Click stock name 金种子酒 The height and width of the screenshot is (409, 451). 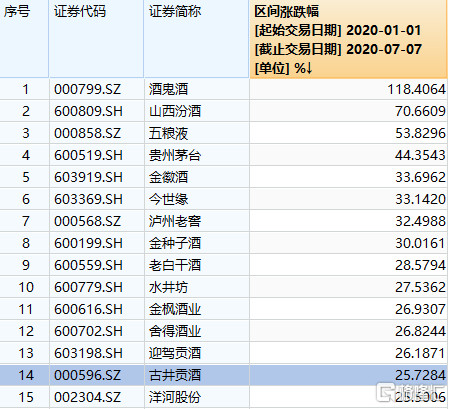175,243
